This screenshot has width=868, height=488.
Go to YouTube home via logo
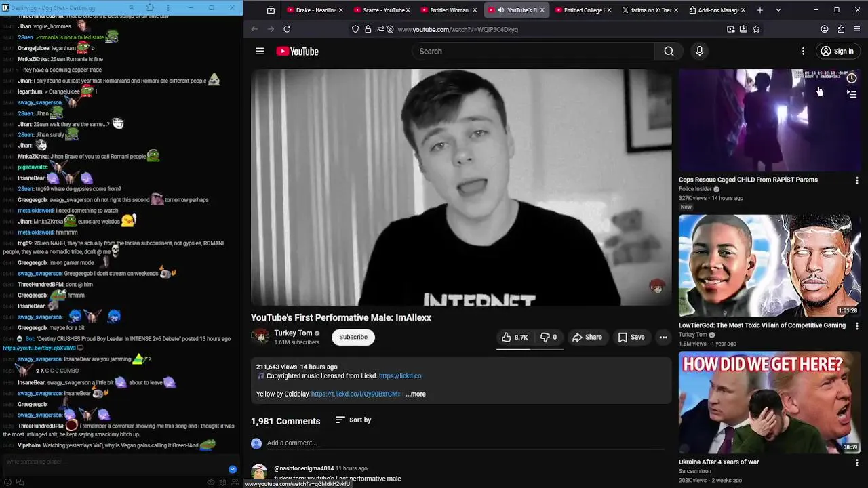297,52
